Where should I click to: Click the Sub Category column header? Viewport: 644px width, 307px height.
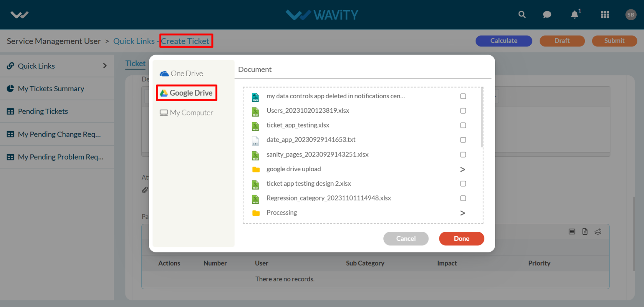365,263
